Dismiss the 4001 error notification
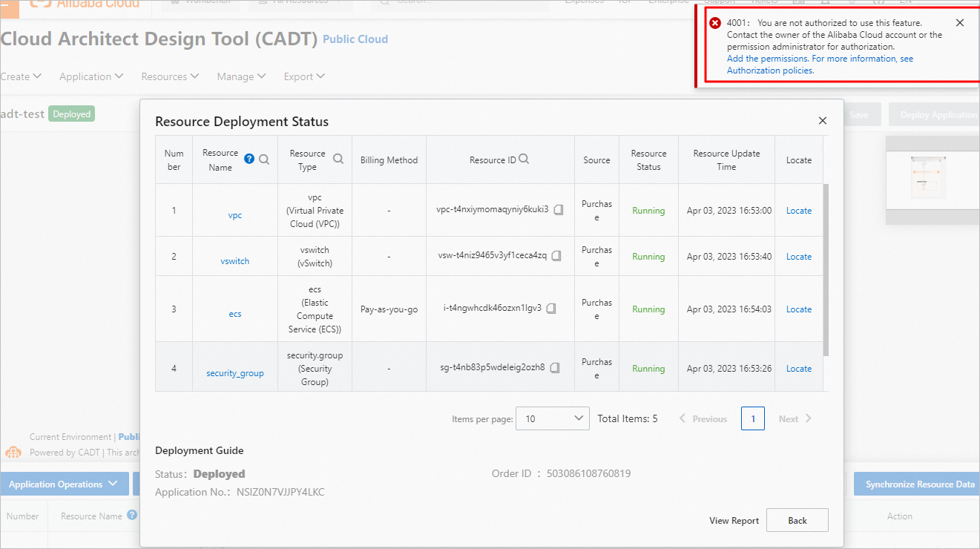Screen dimensions: 980x549 tap(960, 23)
